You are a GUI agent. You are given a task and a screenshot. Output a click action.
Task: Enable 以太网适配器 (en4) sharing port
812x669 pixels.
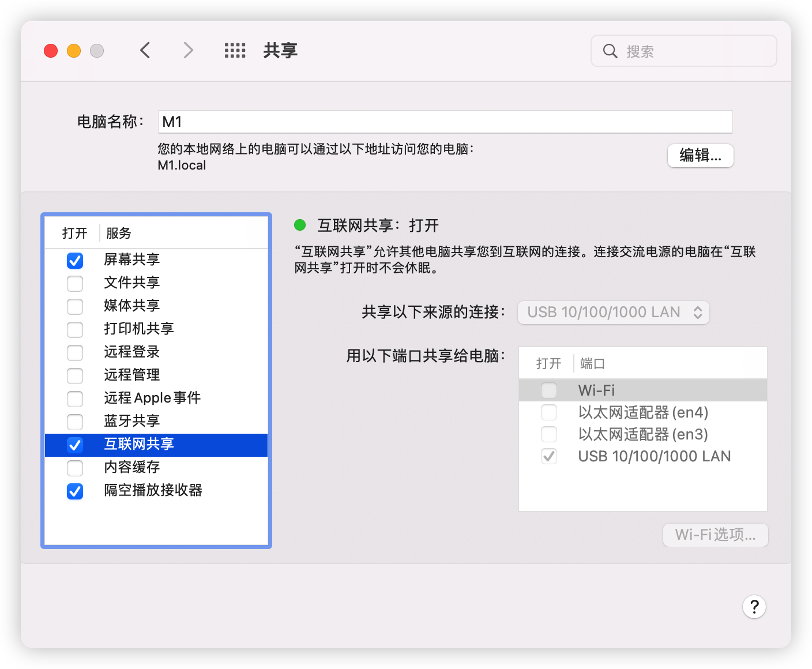click(x=548, y=412)
